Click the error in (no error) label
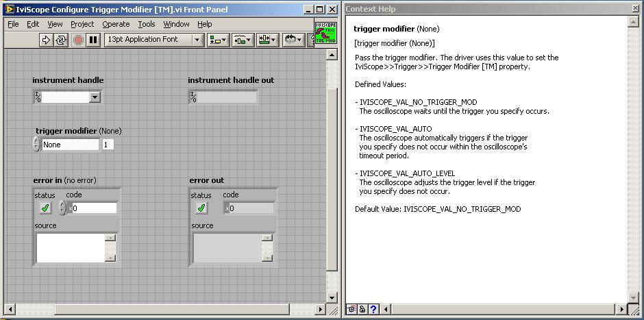This screenshot has height=320, width=644. pos(65,180)
